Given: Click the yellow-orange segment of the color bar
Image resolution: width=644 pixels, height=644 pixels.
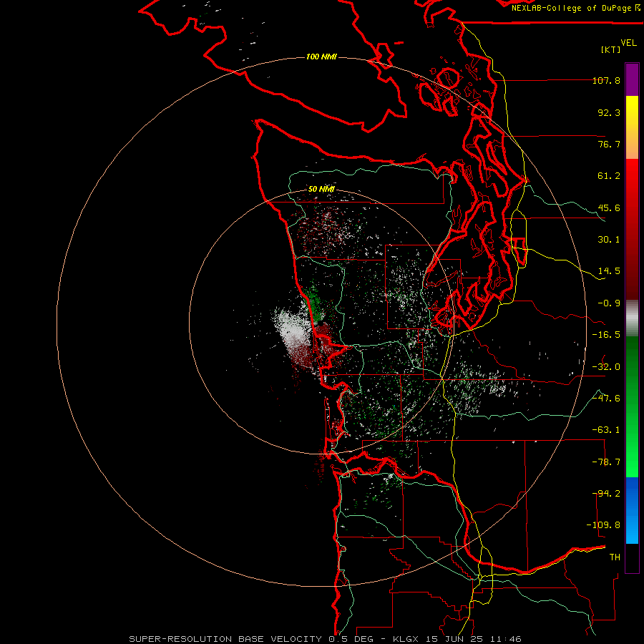Looking at the screenshot, I should click(632, 127).
